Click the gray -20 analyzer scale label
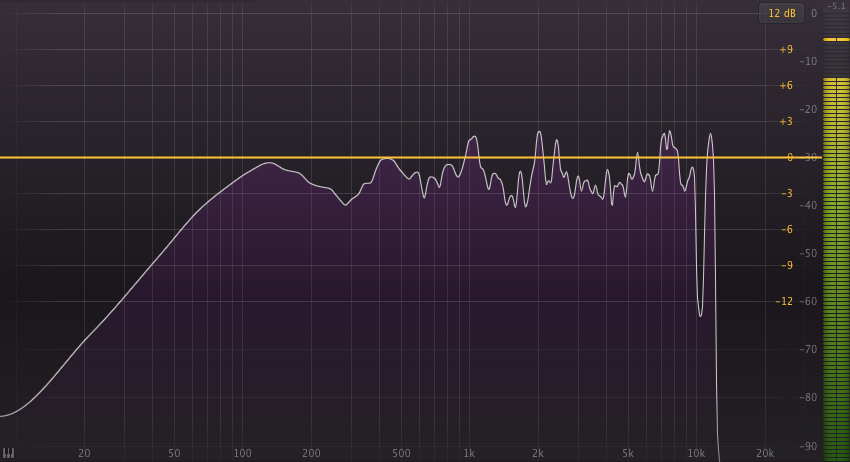Image resolution: width=850 pixels, height=462 pixels. click(808, 109)
